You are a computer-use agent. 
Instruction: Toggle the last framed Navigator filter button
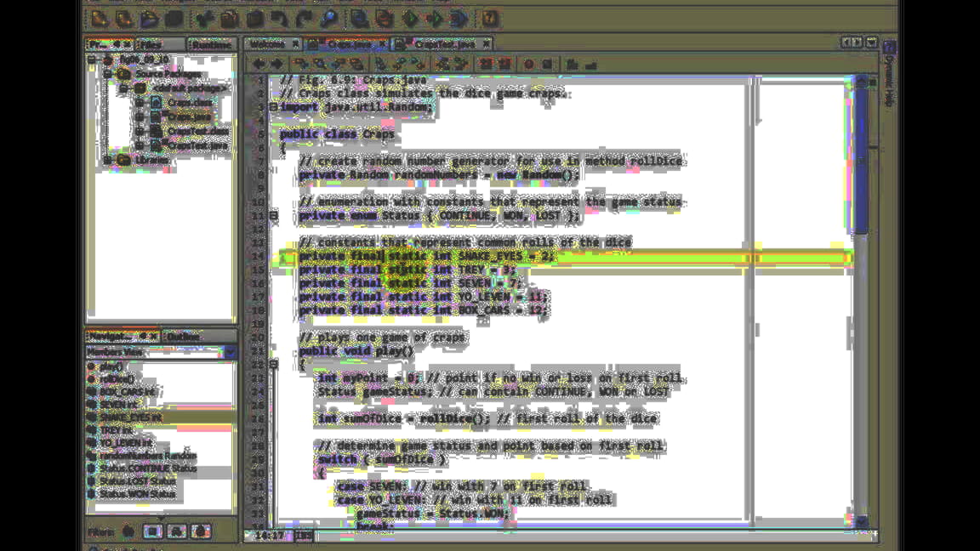coord(202,531)
